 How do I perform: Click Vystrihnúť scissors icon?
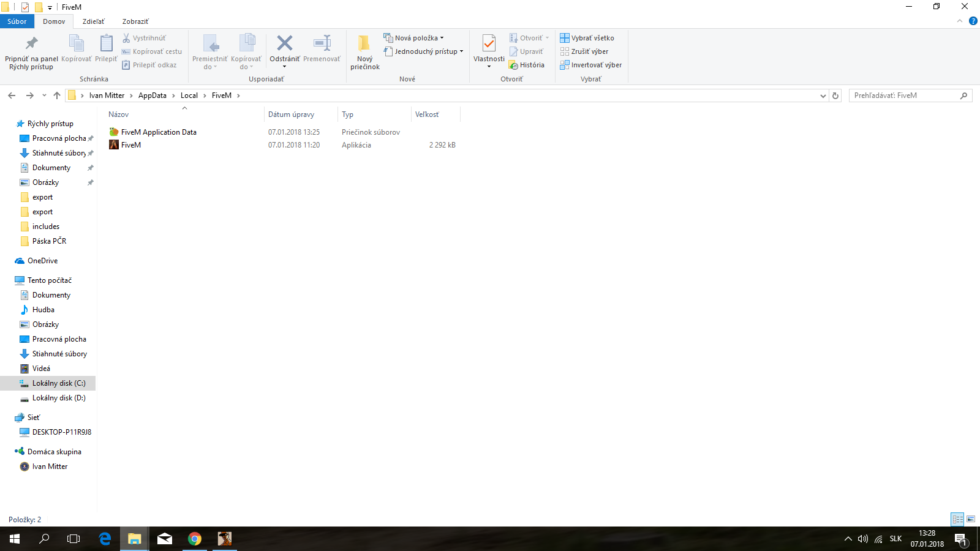pyautogui.click(x=126, y=38)
